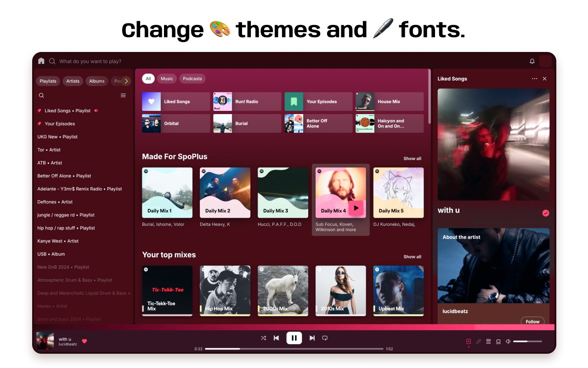
Task: Filter library by Playlists
Action: (x=48, y=81)
